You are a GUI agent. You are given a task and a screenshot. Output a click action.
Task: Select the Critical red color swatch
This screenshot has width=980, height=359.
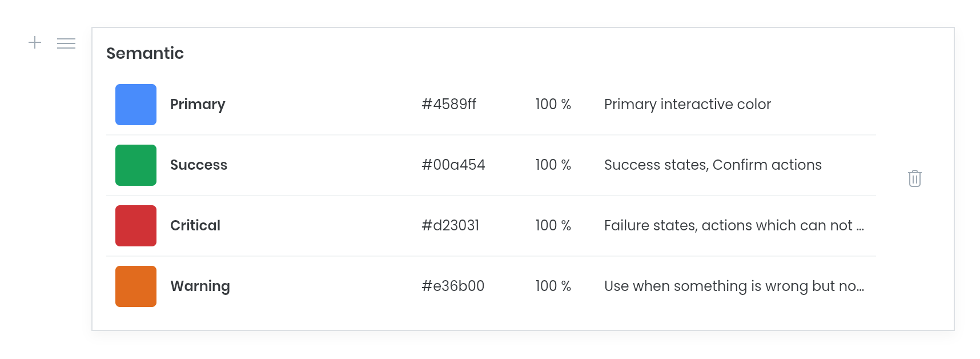(x=135, y=225)
